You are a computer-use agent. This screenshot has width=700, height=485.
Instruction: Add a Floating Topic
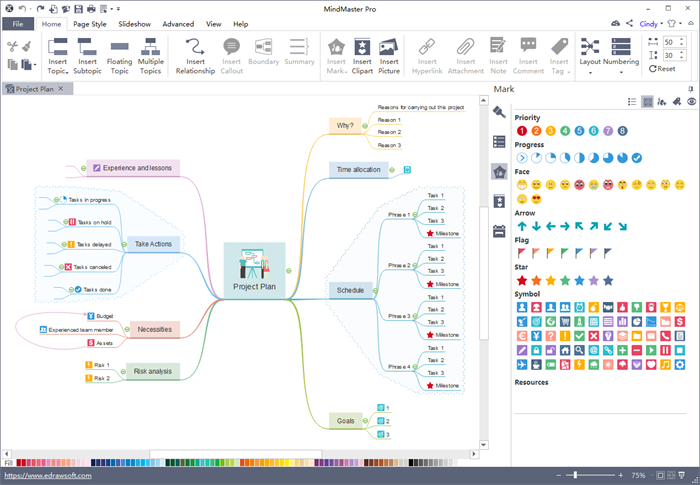click(119, 55)
